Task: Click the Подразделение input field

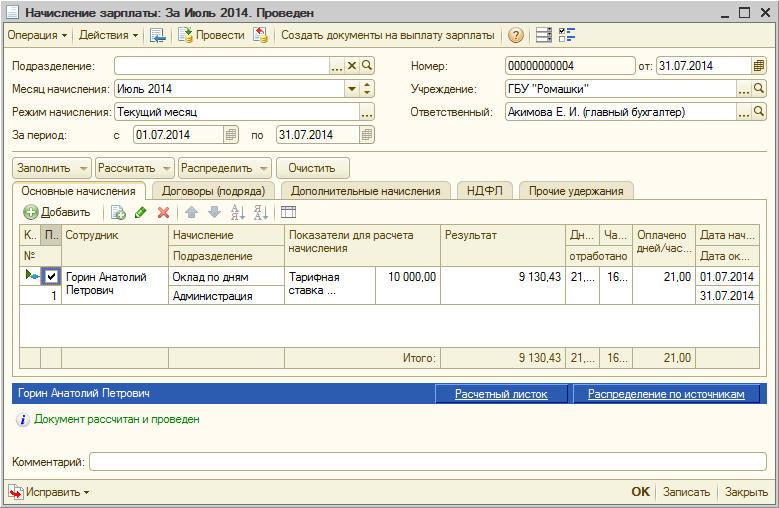Action: (222, 66)
